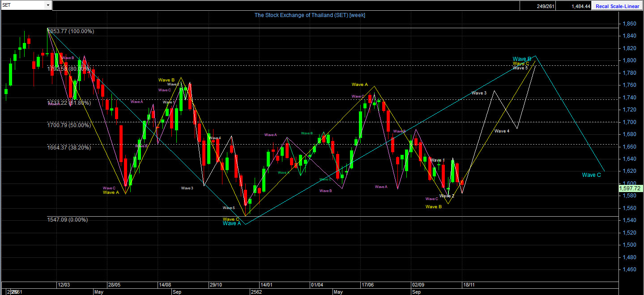
Task: Click the cyan Wave A label at the bottom
Action: coord(232,223)
